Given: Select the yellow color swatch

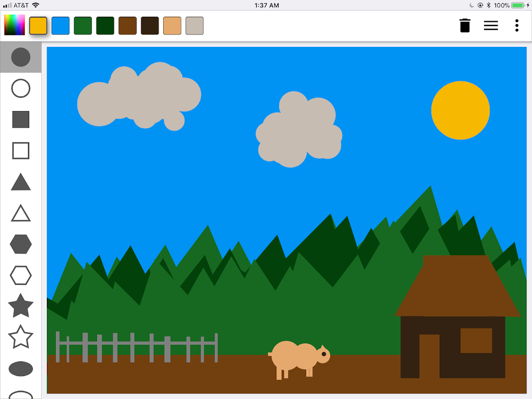Looking at the screenshot, I should point(37,25).
